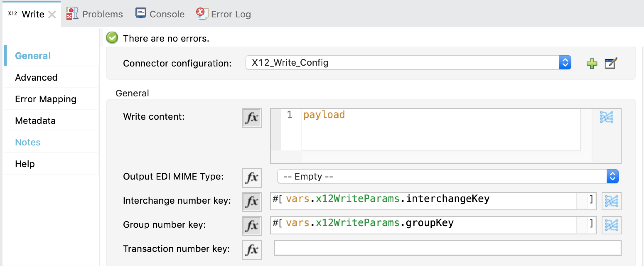Toggle expression mode for Output EDI MIME Type
This screenshot has height=266, width=644.
point(252,177)
